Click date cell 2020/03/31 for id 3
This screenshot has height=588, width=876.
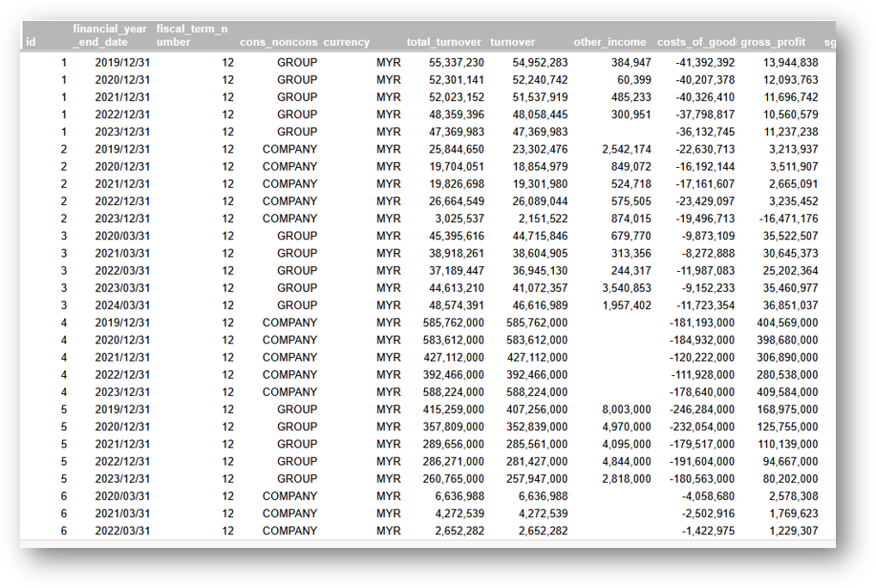click(122, 236)
